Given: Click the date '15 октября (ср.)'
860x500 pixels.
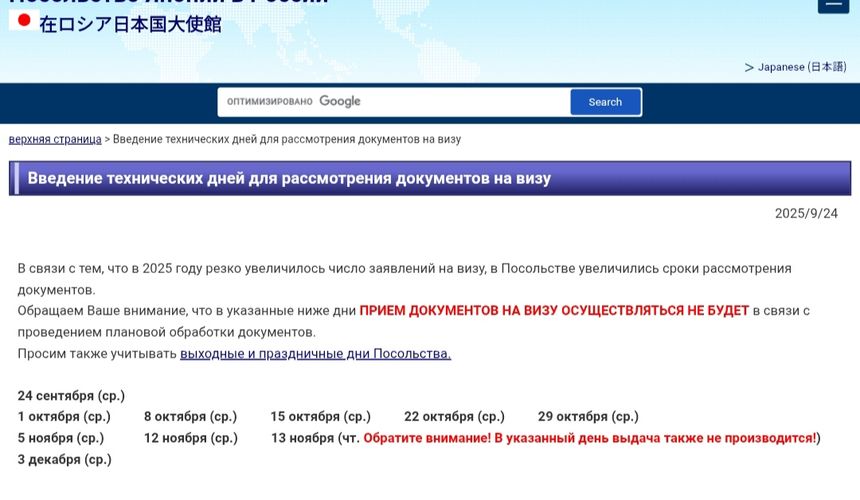Looking at the screenshot, I should click(320, 417).
